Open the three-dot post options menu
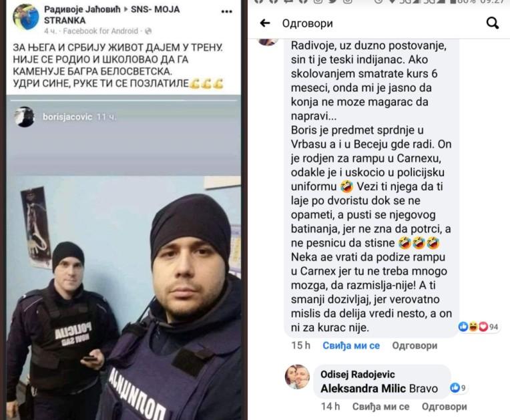Viewport: 510px width, 420px height. (x=227, y=12)
